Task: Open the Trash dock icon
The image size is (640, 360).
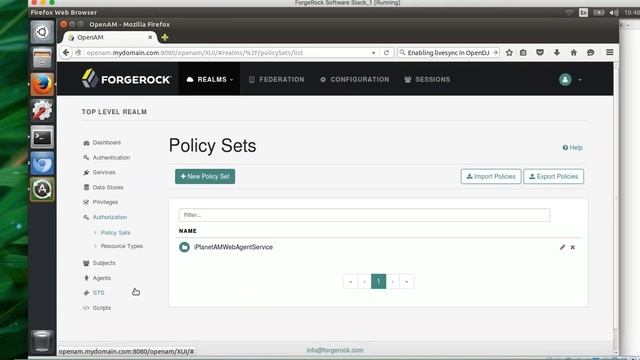Action: tap(42, 341)
